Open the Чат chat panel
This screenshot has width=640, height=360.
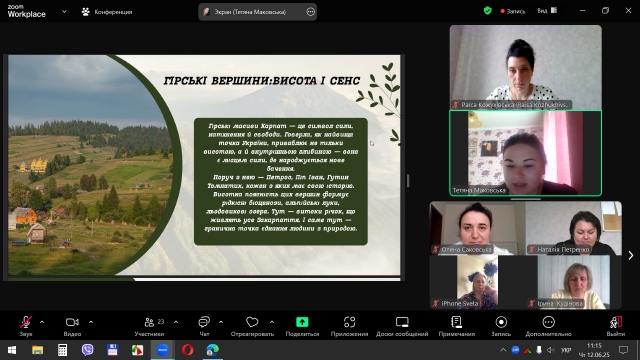204,326
